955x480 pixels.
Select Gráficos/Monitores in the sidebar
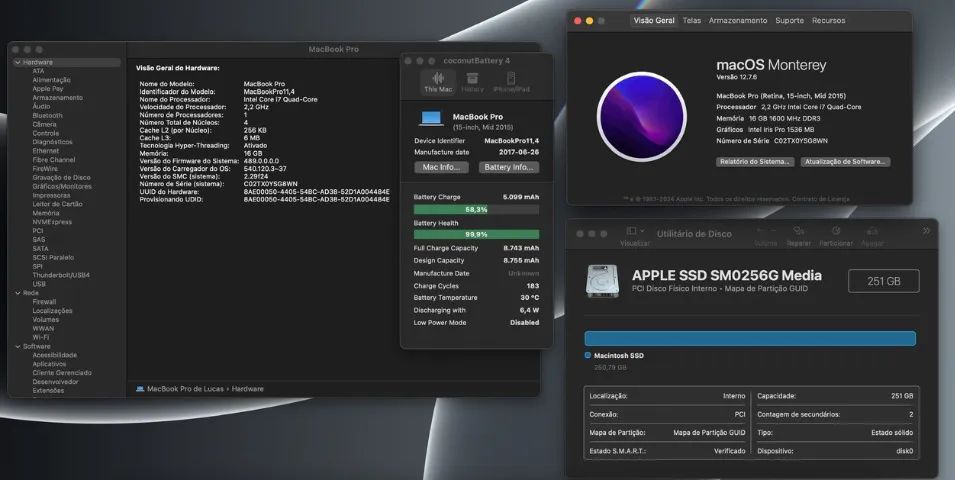tap(62, 186)
